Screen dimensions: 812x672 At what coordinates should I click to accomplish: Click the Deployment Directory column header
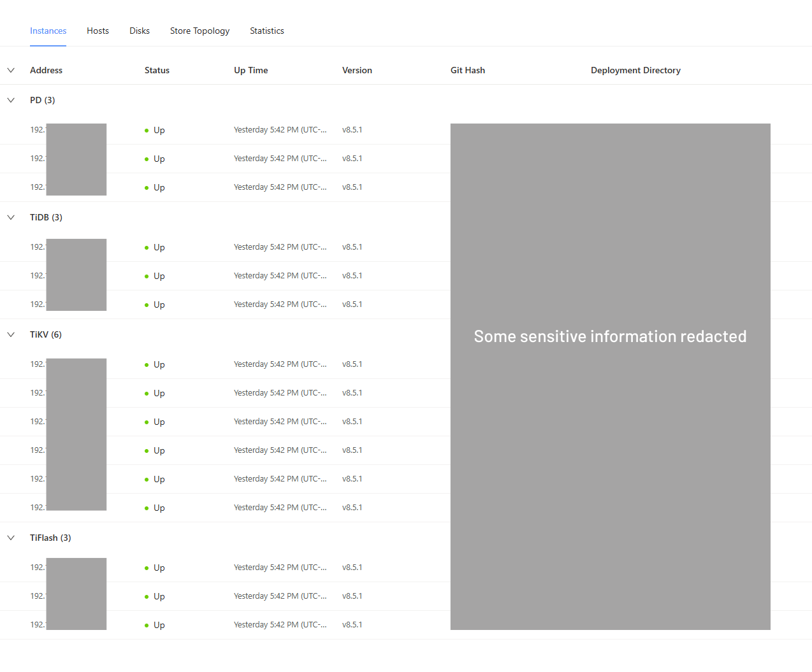(635, 70)
